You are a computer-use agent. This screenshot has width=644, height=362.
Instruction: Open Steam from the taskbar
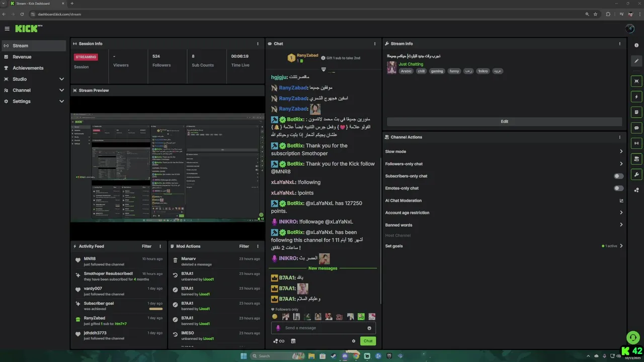click(334, 356)
